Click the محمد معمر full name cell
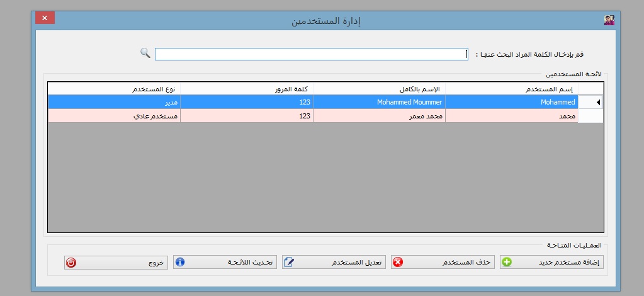This screenshot has height=296, width=644. coord(379,116)
